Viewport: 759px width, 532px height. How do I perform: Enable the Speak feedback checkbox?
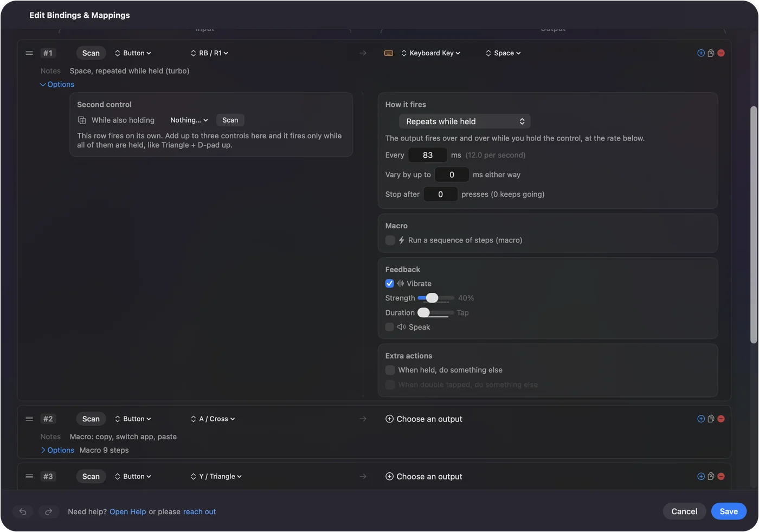coord(390,327)
